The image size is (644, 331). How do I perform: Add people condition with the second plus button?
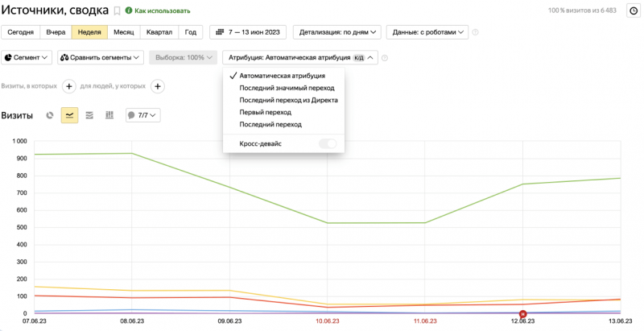point(159,86)
